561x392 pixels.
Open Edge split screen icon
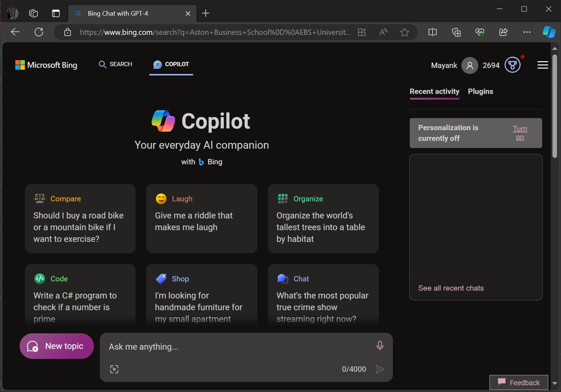tap(432, 32)
